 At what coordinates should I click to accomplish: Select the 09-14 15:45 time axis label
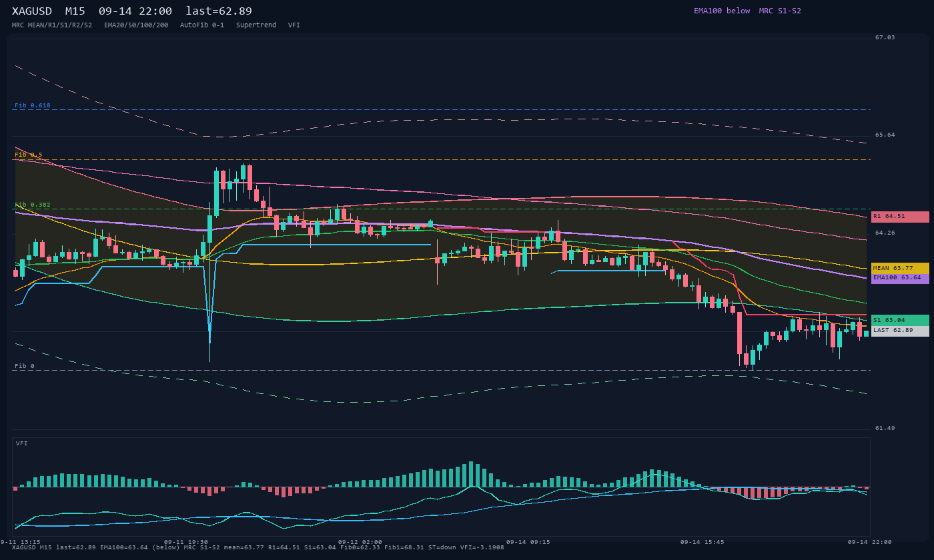point(703,542)
